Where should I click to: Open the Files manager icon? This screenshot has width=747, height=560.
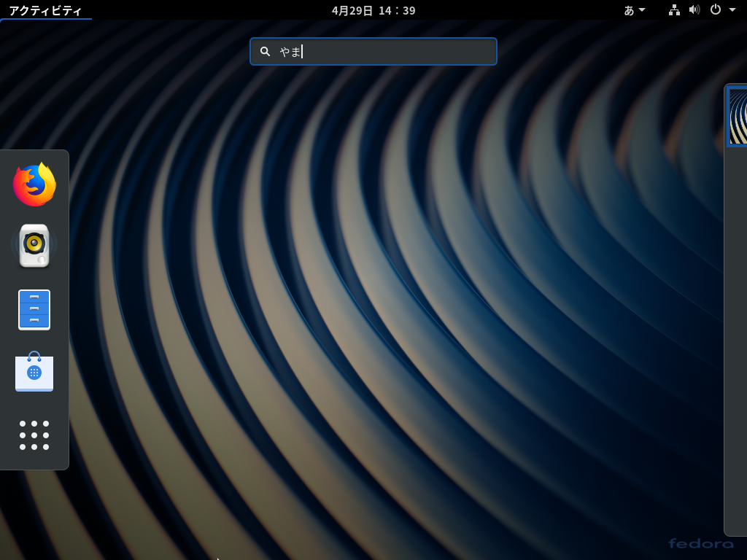coord(34,309)
